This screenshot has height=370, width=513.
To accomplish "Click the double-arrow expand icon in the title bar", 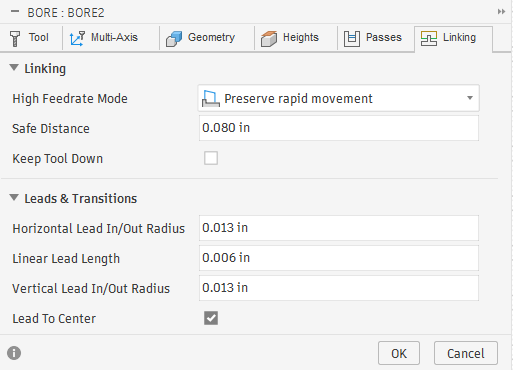I will point(501,12).
